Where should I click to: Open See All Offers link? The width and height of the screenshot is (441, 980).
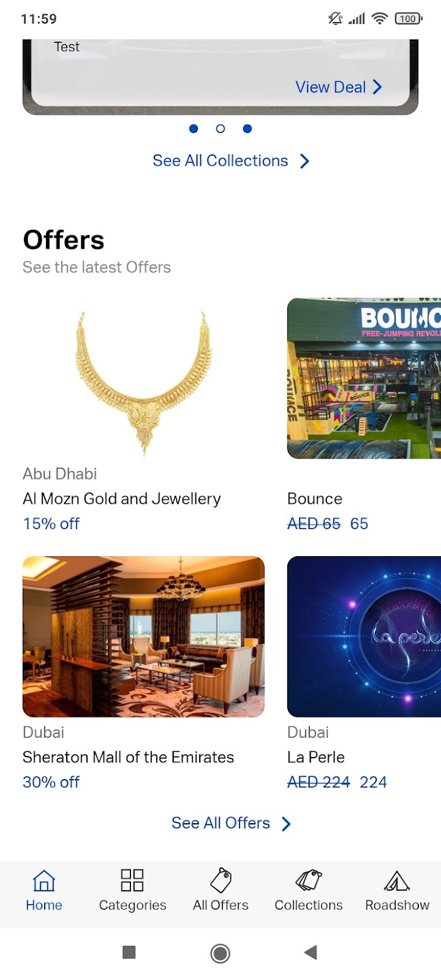220,823
